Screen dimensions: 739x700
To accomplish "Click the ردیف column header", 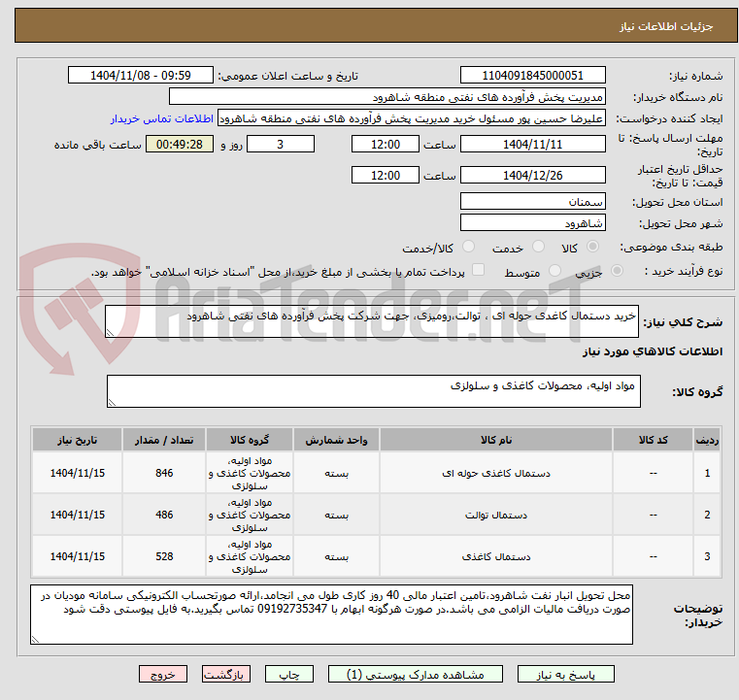I will click(x=707, y=440).
